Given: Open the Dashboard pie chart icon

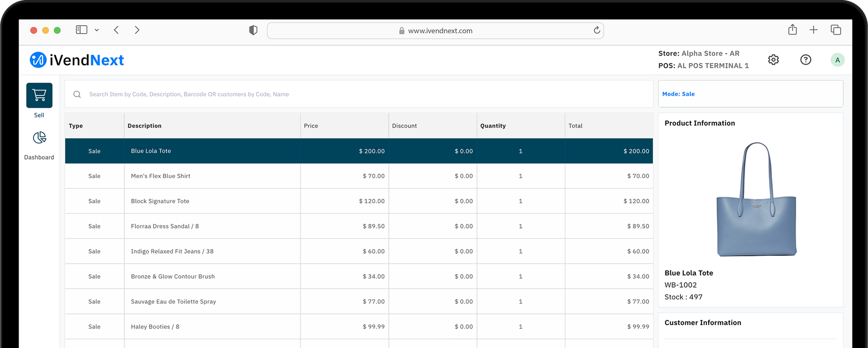Looking at the screenshot, I should (39, 138).
